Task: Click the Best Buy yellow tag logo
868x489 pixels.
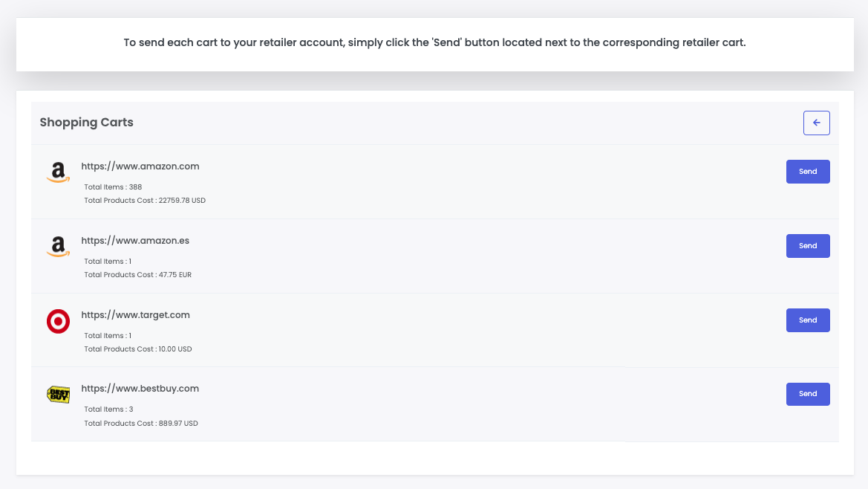Action: [x=58, y=395]
